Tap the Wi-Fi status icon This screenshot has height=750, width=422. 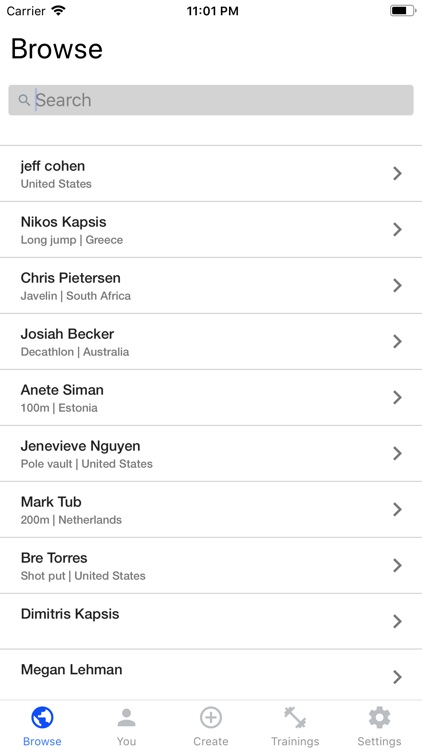click(x=58, y=11)
